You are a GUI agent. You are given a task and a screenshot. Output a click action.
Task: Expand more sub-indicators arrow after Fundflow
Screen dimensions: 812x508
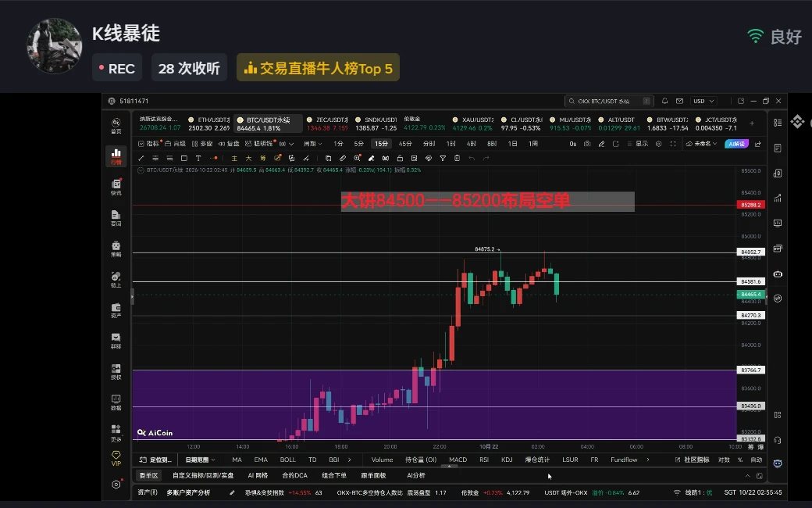(648, 460)
